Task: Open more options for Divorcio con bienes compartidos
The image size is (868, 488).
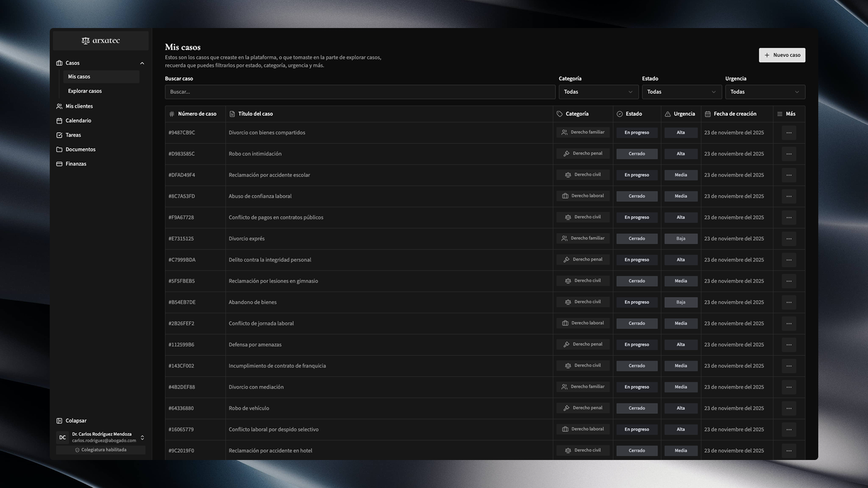Action: [x=788, y=133]
